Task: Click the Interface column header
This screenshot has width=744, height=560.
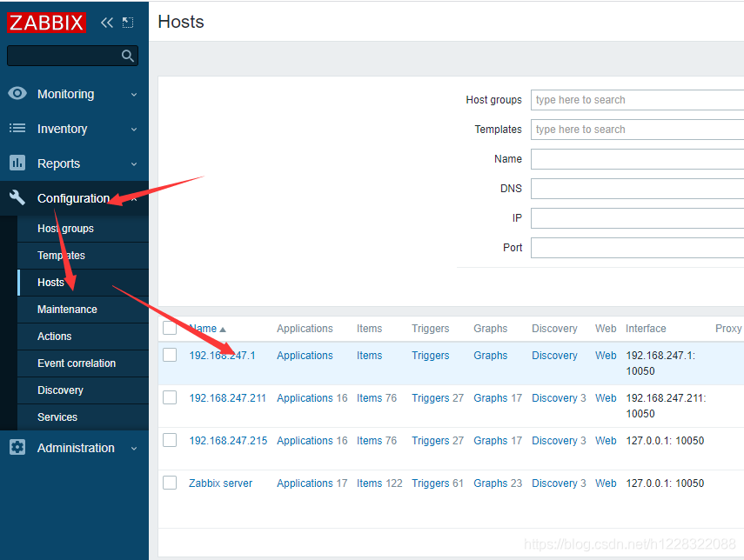Action: tap(646, 328)
